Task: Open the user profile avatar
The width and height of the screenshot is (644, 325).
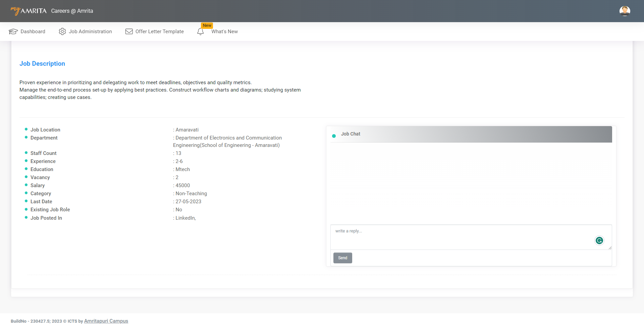Action: coord(625,11)
